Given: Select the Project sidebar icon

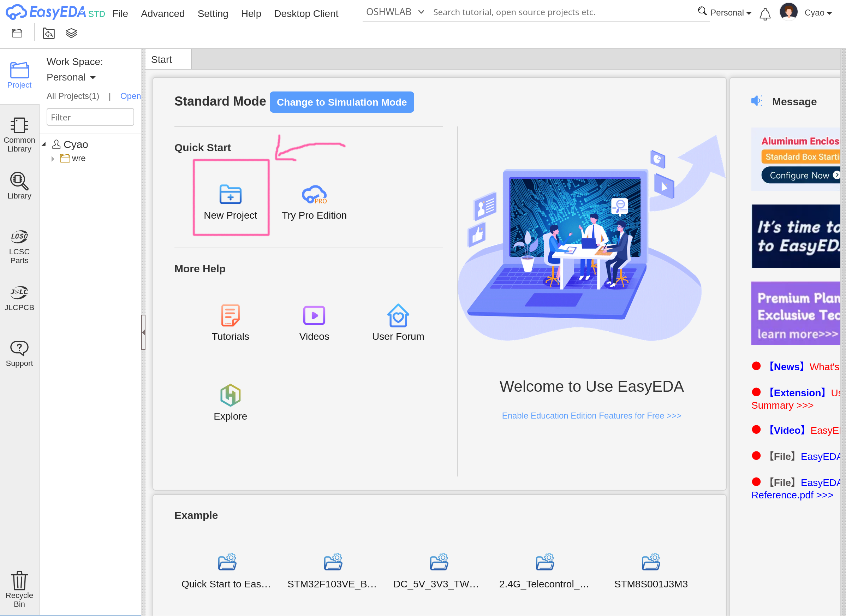Looking at the screenshot, I should coord(19,75).
